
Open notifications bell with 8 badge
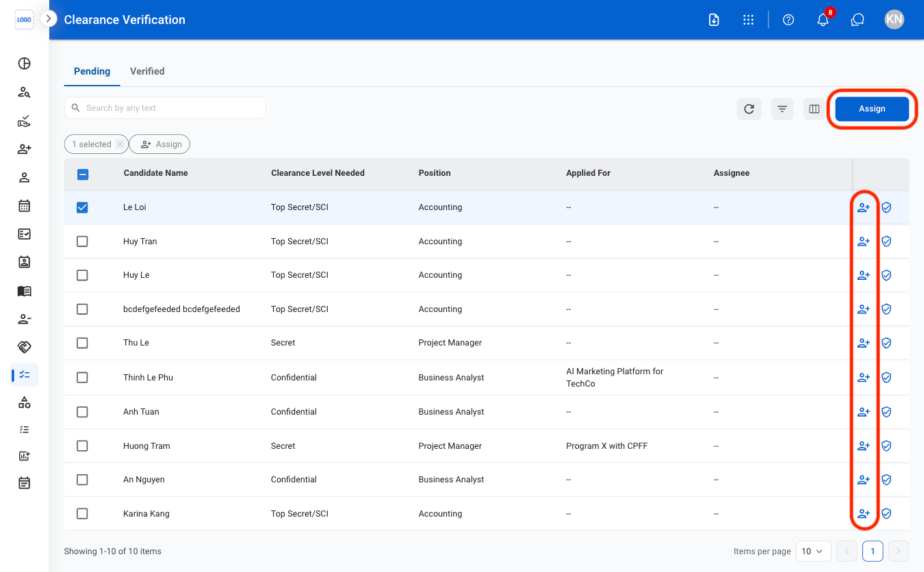click(823, 19)
